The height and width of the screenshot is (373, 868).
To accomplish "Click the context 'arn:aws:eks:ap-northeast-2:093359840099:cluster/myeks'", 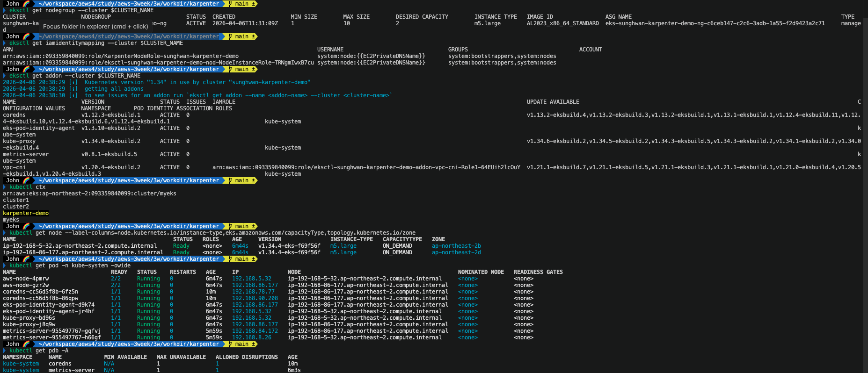I will click(x=89, y=194).
